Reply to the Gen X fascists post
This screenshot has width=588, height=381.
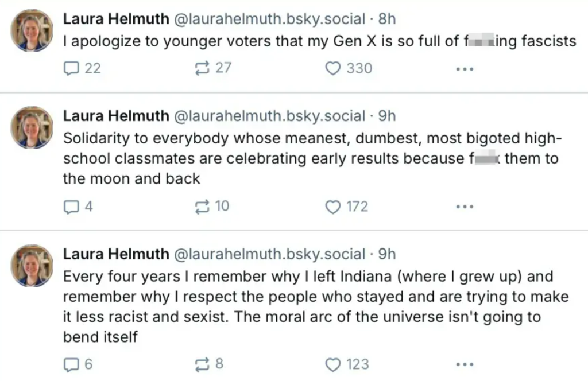[x=71, y=69]
